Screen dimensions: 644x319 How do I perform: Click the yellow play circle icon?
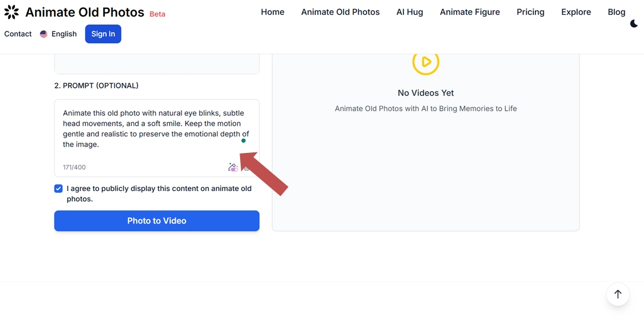click(426, 62)
